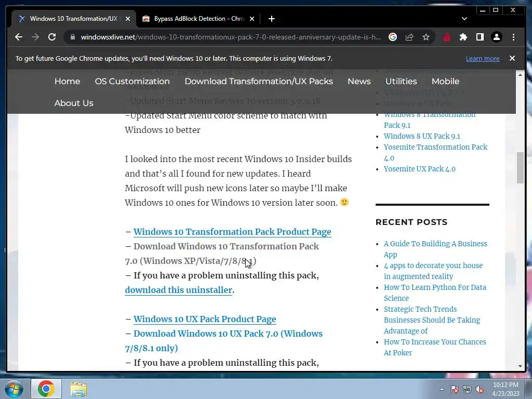532x399 pixels.
Task: Open Yosemite Transformation Pack 4.0 link
Action: click(x=435, y=152)
